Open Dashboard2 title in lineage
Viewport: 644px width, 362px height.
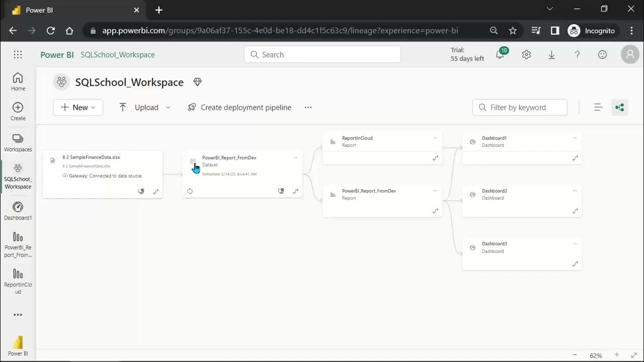tap(494, 191)
